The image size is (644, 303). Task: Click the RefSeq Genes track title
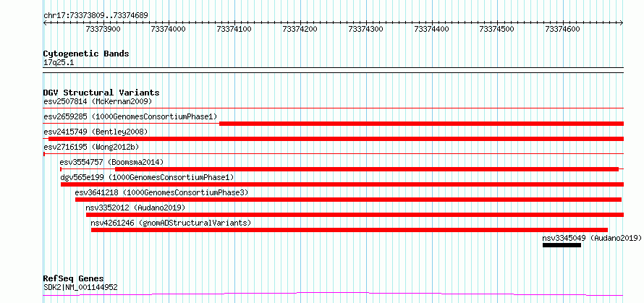pyautogui.click(x=74, y=279)
